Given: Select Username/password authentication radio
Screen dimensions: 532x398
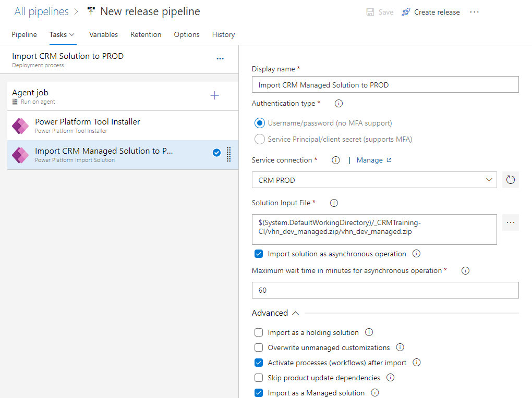Looking at the screenshot, I should pos(260,123).
